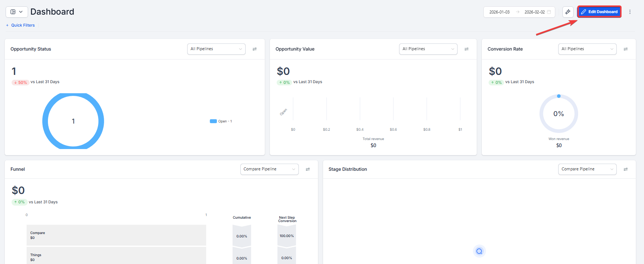Open Stage Distribution Compare Pipeline dropdown
This screenshot has width=644, height=264.
point(587,169)
